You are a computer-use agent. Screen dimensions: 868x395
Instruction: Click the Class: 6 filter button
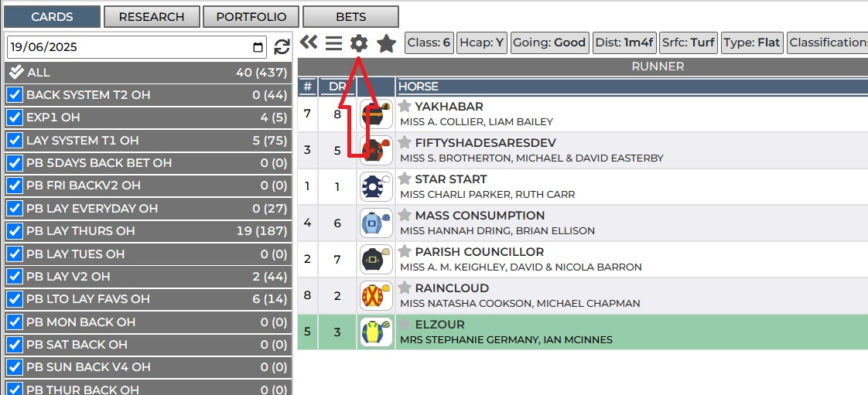click(429, 43)
